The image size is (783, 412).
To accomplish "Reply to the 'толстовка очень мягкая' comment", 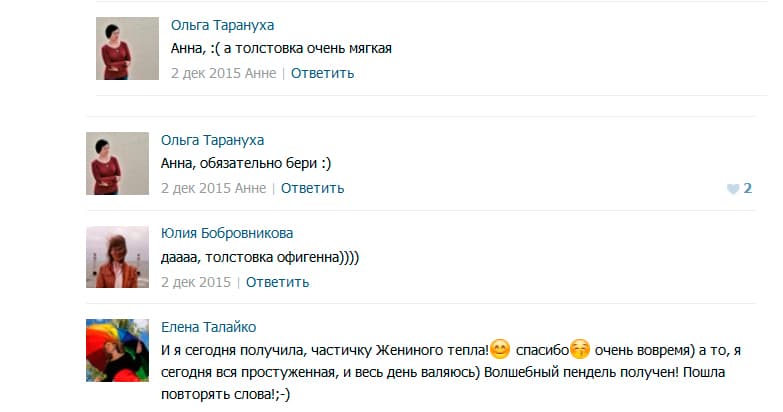I will click(322, 73).
